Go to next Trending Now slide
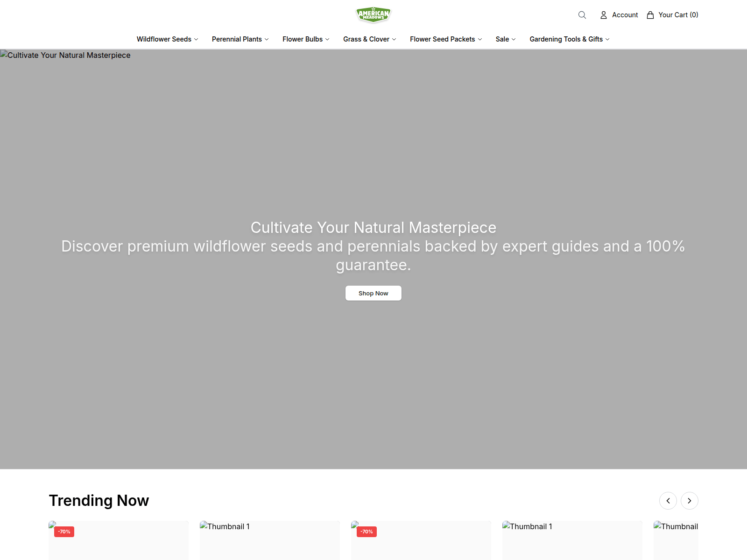 click(690, 501)
